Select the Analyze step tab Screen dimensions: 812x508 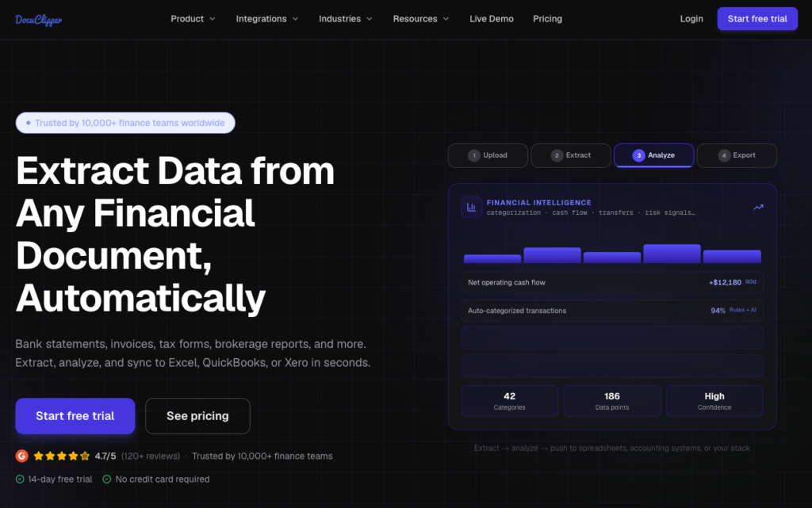(653, 155)
